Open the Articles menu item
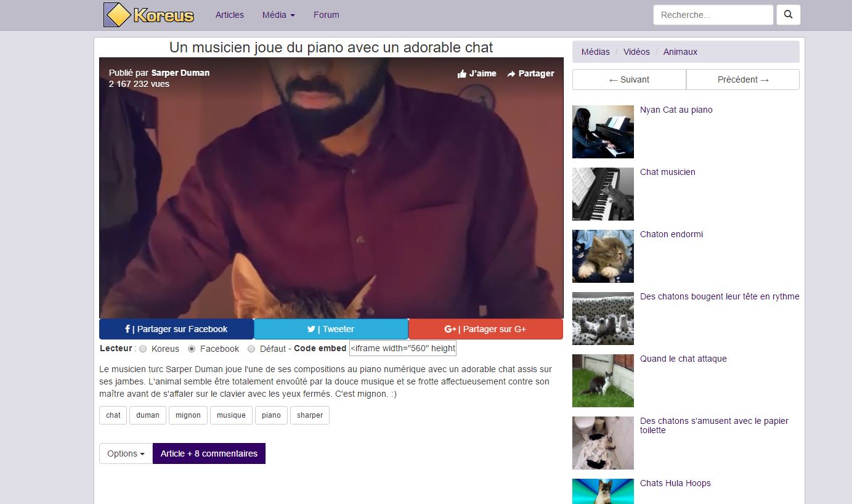The height and width of the screenshot is (504, 852). point(229,15)
